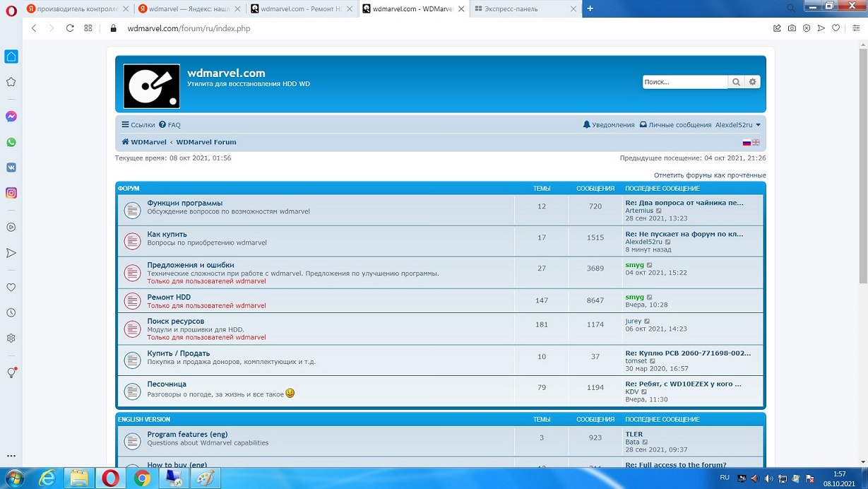The width and height of the screenshot is (868, 489).
Task: Open the Player icon in Opera sidebar
Action: click(11, 228)
